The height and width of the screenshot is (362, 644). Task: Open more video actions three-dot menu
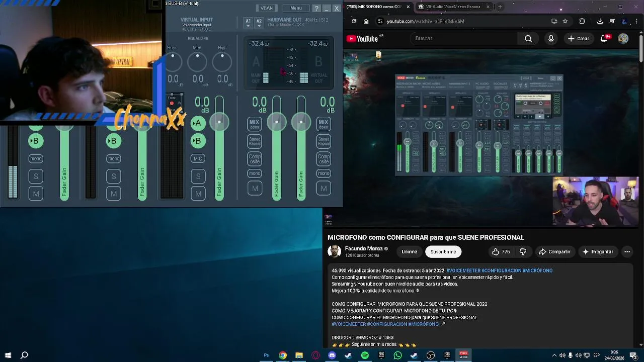pyautogui.click(x=627, y=251)
